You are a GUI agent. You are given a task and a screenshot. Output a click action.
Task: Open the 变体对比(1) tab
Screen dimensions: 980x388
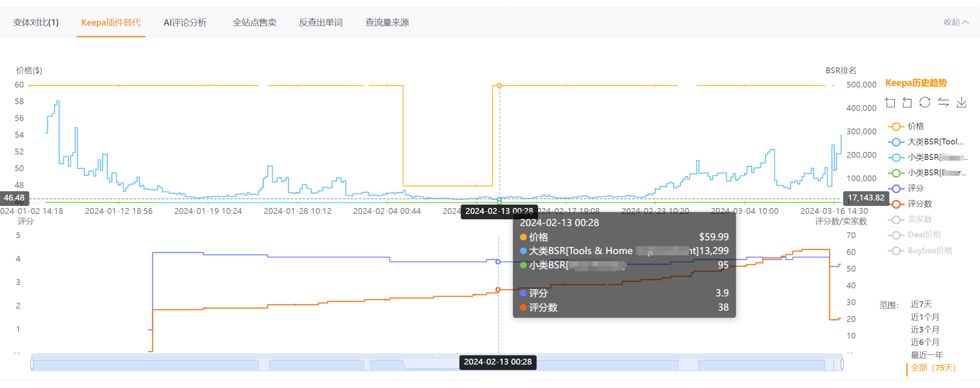[x=36, y=23]
